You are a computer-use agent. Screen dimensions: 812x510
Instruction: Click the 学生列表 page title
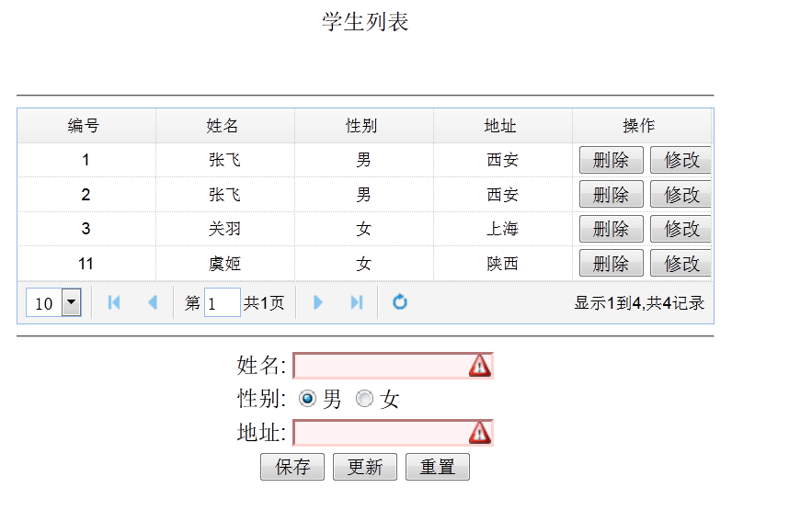pos(365,22)
